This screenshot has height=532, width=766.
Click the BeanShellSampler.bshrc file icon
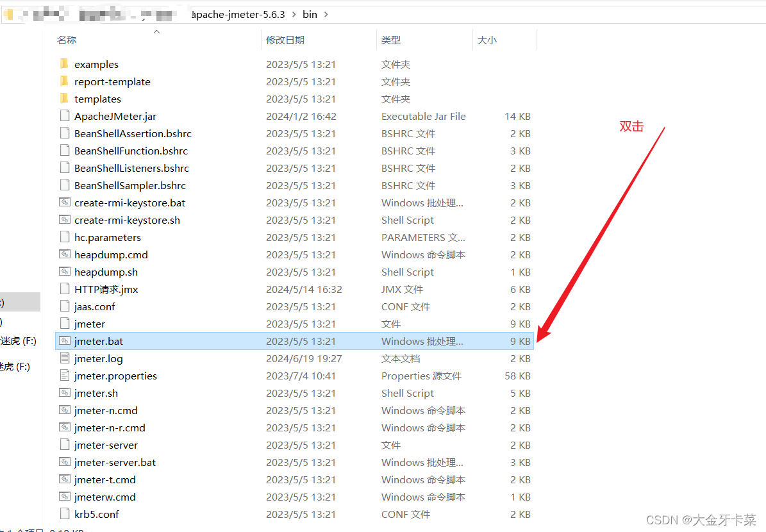coord(65,185)
